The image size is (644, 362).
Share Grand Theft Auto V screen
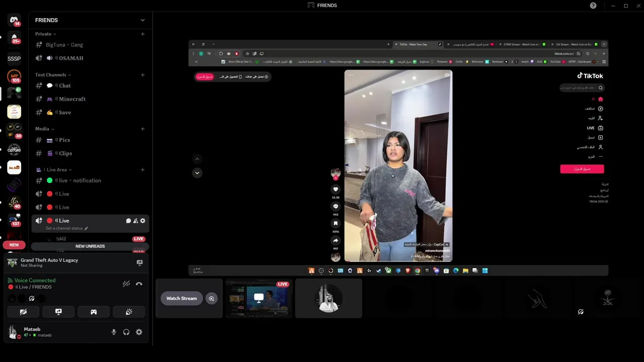point(140,262)
